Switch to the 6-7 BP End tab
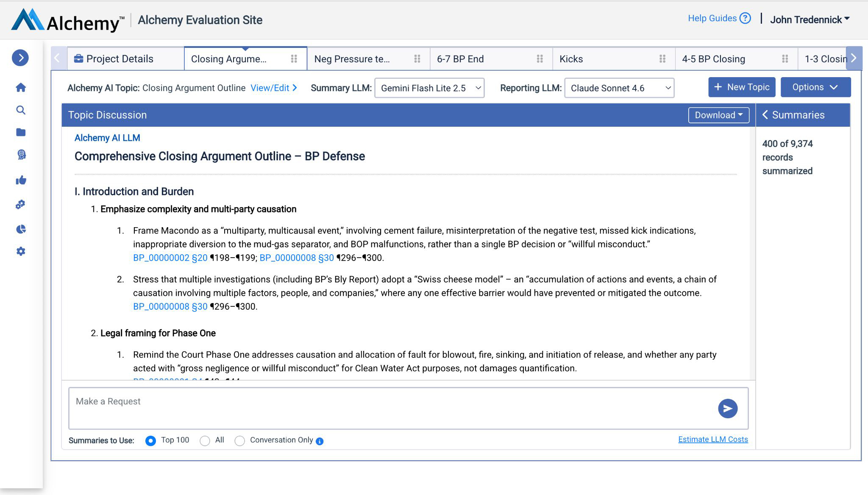868x495 pixels. (460, 59)
